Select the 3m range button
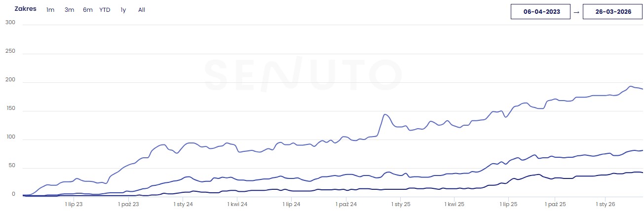644x211 pixels. (x=69, y=10)
